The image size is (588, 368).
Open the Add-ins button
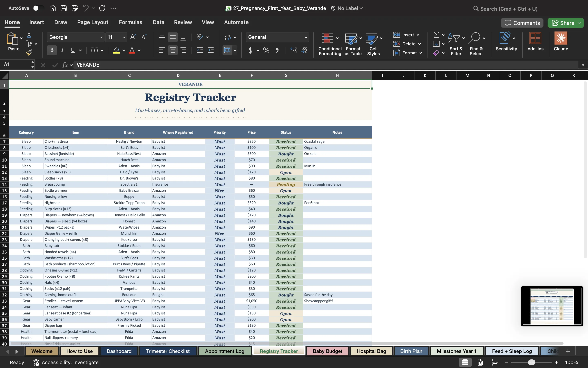pyautogui.click(x=535, y=41)
